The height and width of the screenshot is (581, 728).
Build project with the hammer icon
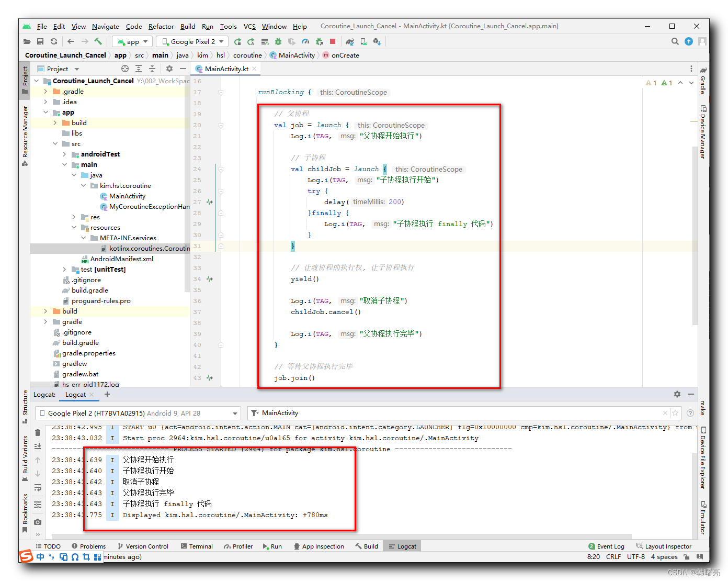[x=98, y=41]
